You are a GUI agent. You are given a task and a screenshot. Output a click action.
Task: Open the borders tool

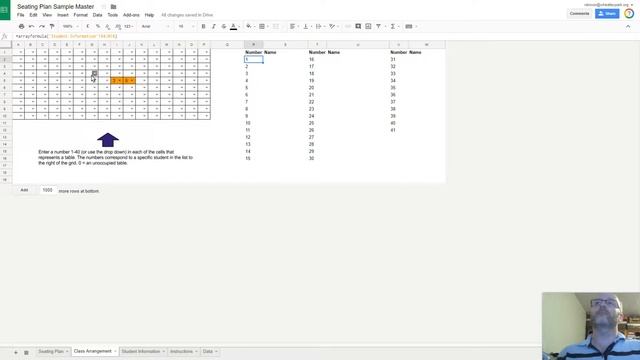click(262, 26)
